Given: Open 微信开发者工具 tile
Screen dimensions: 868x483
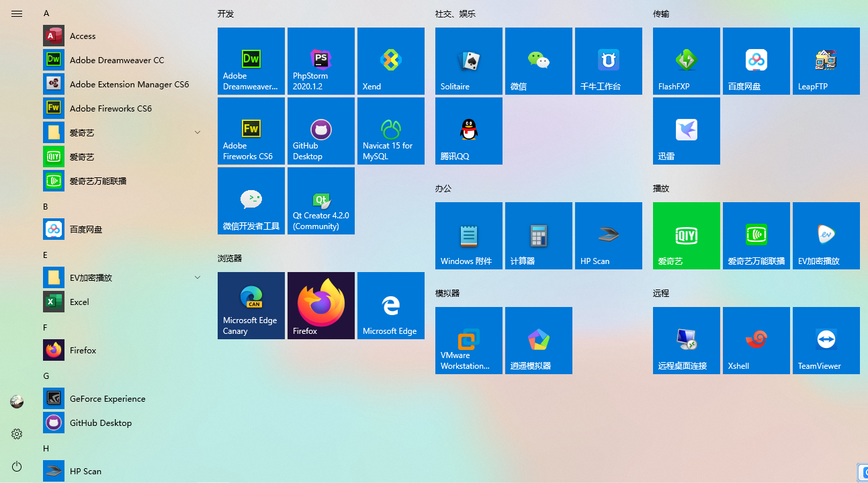Looking at the screenshot, I should pos(251,201).
